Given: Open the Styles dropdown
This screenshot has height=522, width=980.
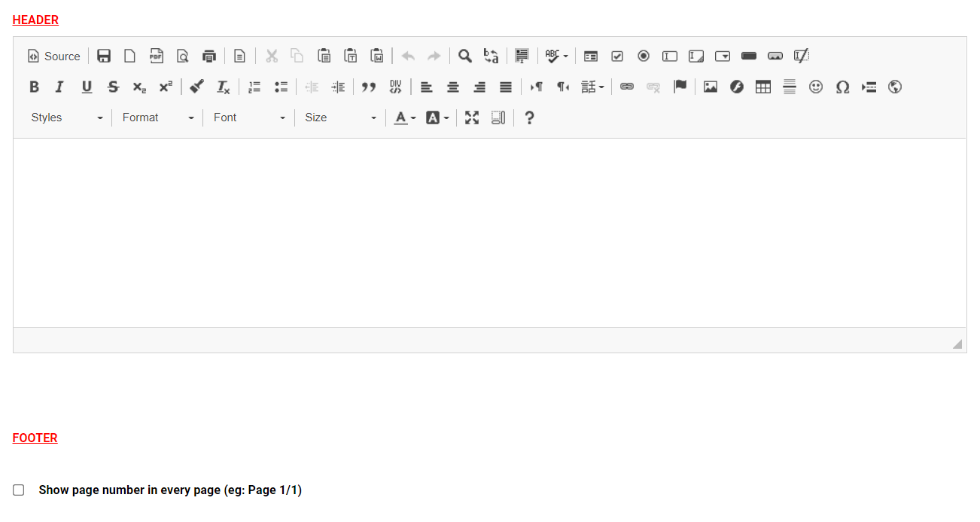Looking at the screenshot, I should point(66,118).
